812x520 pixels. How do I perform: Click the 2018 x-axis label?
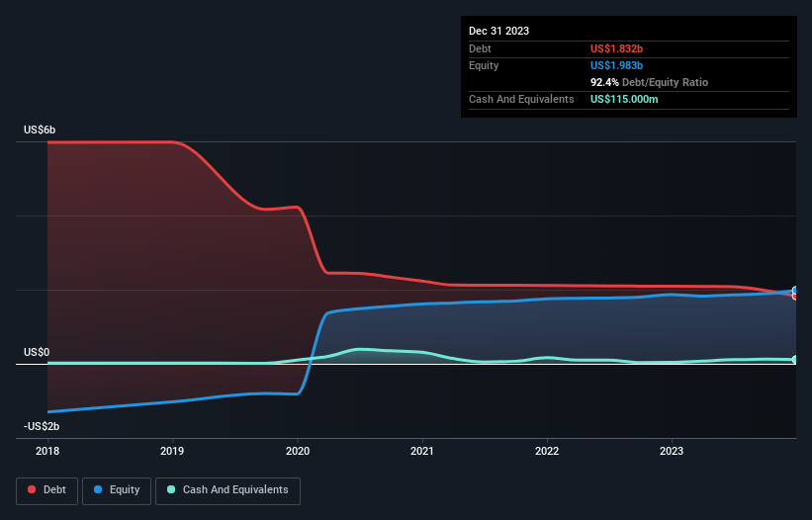pos(47,451)
